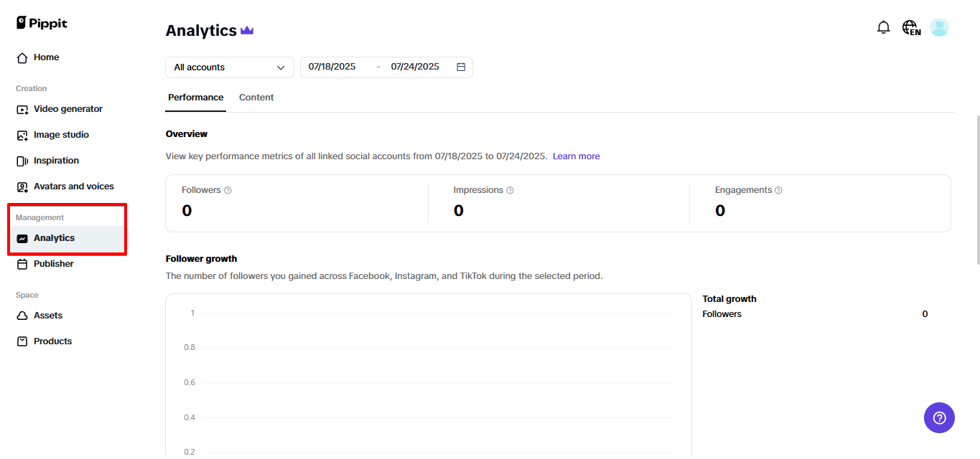The height and width of the screenshot is (459, 980).
Task: Show the Engagements metric tooltip
Action: (779, 189)
